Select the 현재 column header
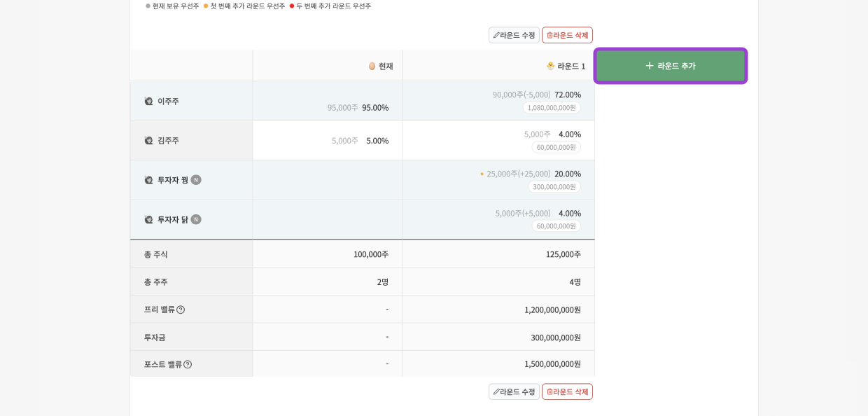 (x=380, y=66)
